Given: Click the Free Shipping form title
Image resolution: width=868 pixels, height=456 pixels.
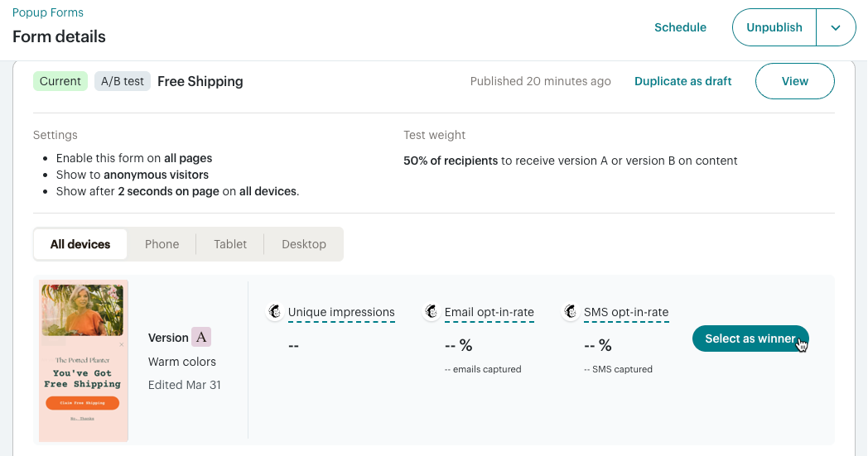Looking at the screenshot, I should 200,81.
